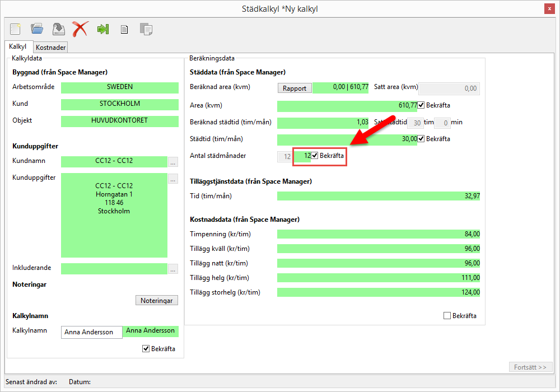
Task: Open Kundnamn browse button (...)
Action: (173, 162)
